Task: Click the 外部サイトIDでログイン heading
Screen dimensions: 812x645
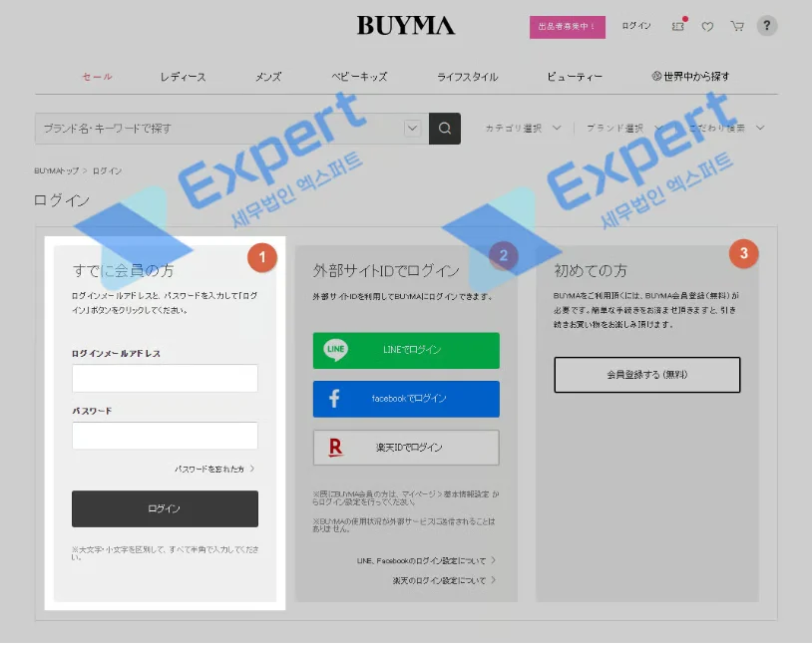Action: [x=386, y=270]
